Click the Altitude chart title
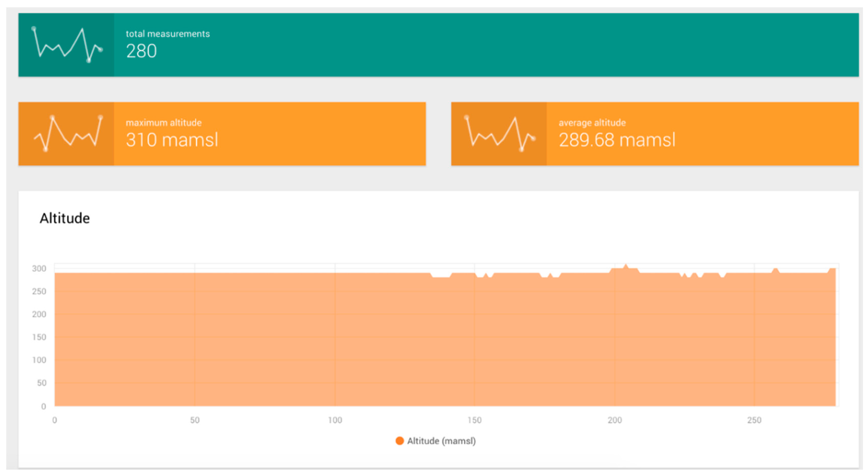 pos(65,218)
